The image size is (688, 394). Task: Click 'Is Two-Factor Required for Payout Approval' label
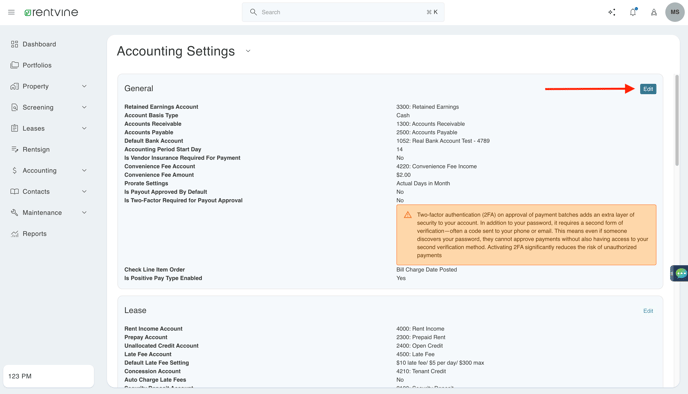coord(183,200)
